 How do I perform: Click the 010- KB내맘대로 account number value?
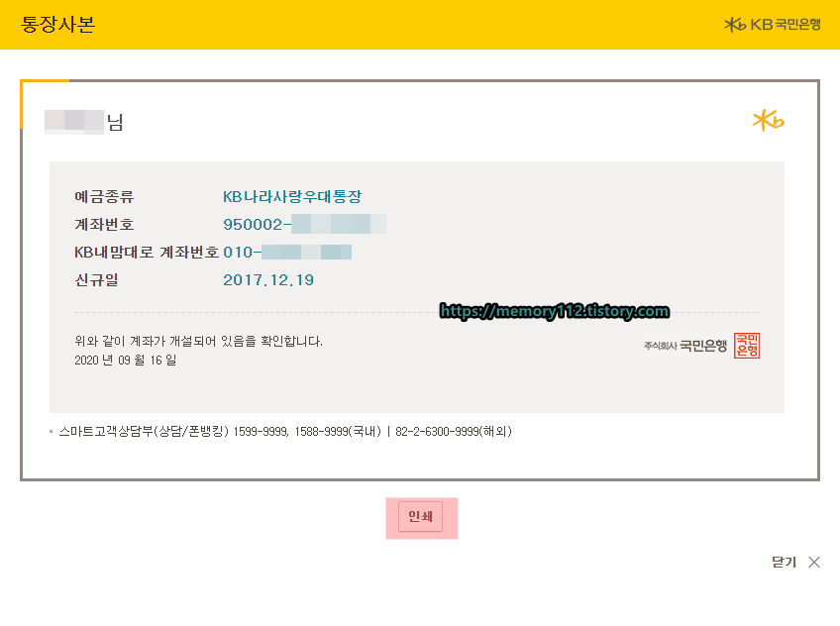(x=287, y=252)
